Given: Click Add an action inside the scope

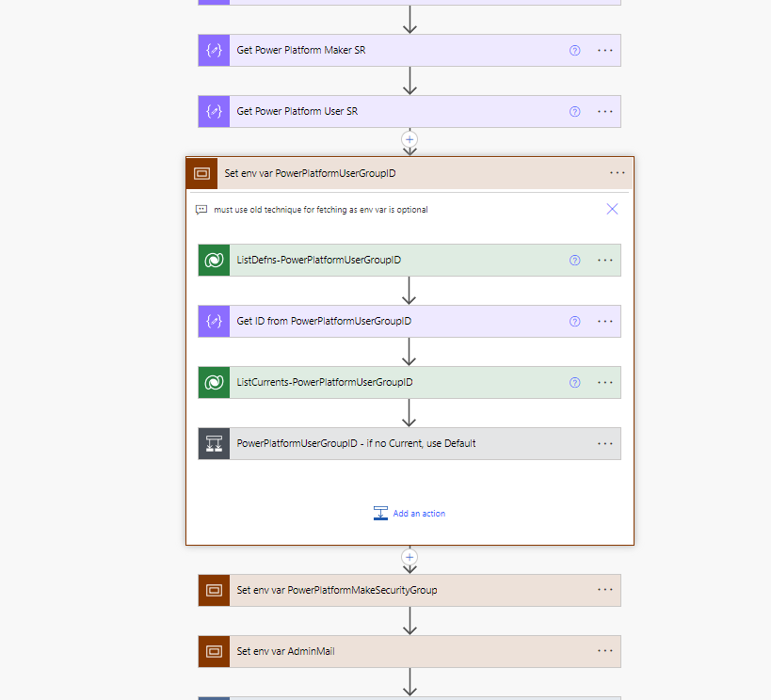Looking at the screenshot, I should pos(410,513).
